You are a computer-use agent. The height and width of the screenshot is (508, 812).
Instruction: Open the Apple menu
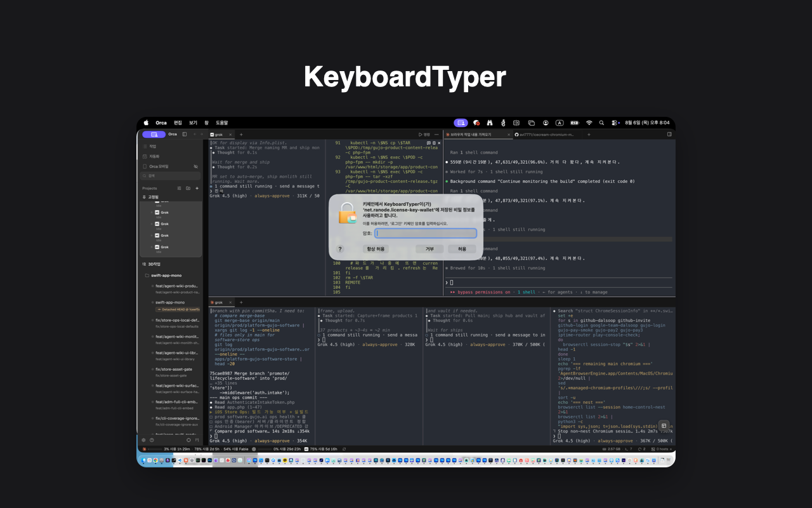point(146,123)
